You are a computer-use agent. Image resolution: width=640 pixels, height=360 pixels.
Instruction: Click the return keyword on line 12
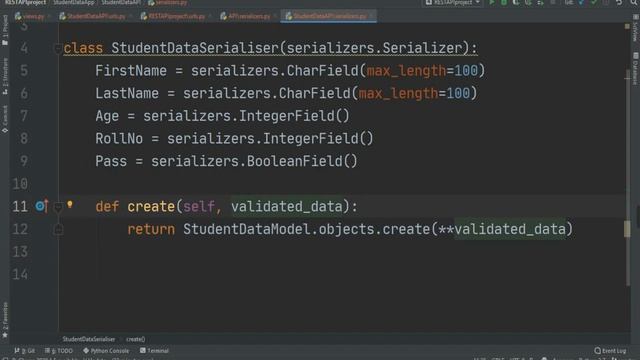click(x=151, y=230)
